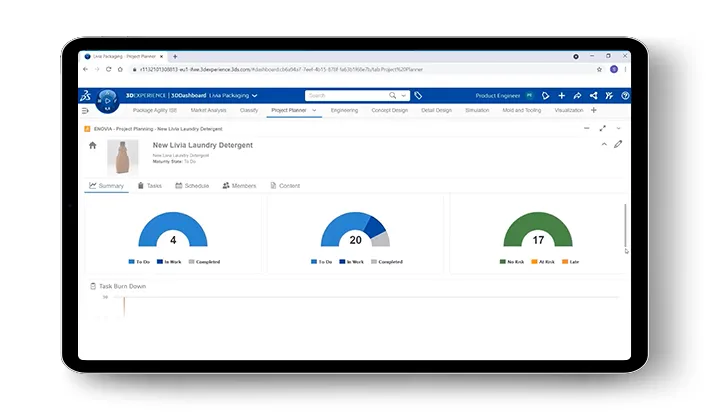
Task: Click Completed legend under the 20 gauge
Action: pos(387,262)
